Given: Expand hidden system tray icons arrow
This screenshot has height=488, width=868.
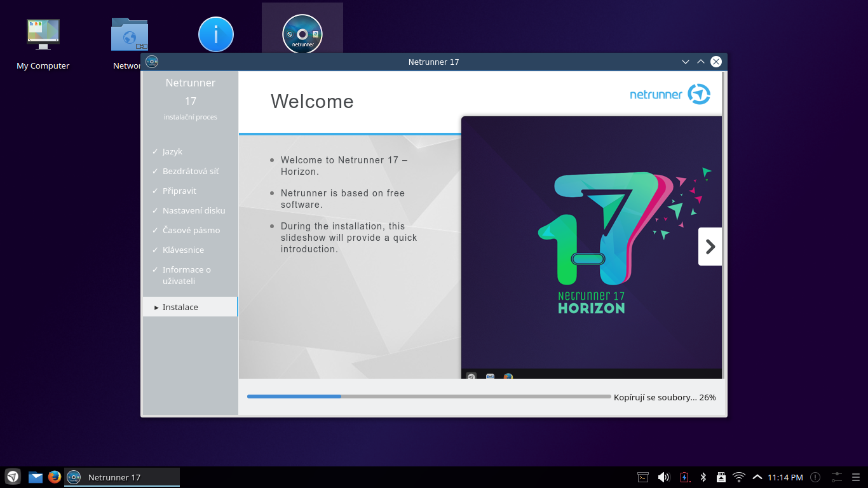Looking at the screenshot, I should click(x=757, y=477).
